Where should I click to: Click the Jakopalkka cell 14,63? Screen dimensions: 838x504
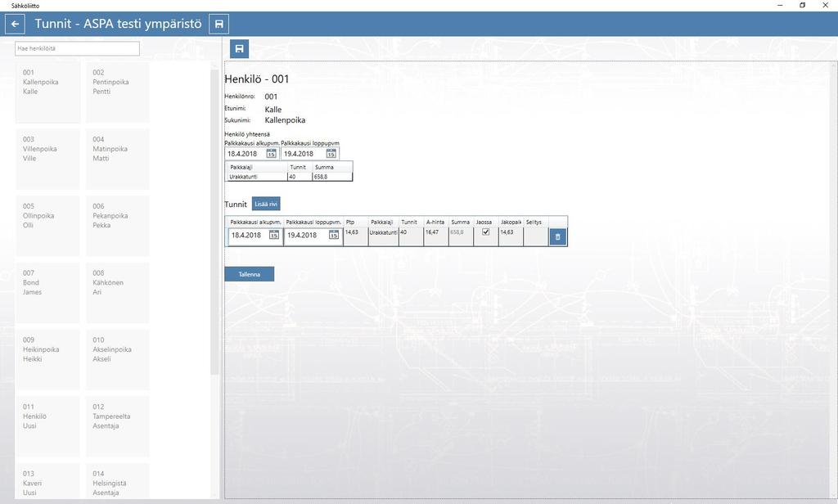click(511, 236)
